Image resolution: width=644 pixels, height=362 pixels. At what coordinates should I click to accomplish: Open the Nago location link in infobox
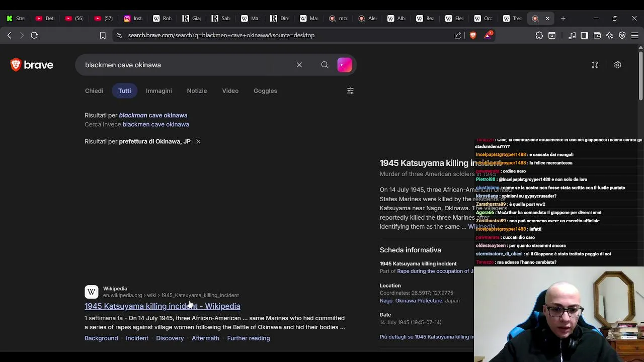pyautogui.click(x=386, y=301)
